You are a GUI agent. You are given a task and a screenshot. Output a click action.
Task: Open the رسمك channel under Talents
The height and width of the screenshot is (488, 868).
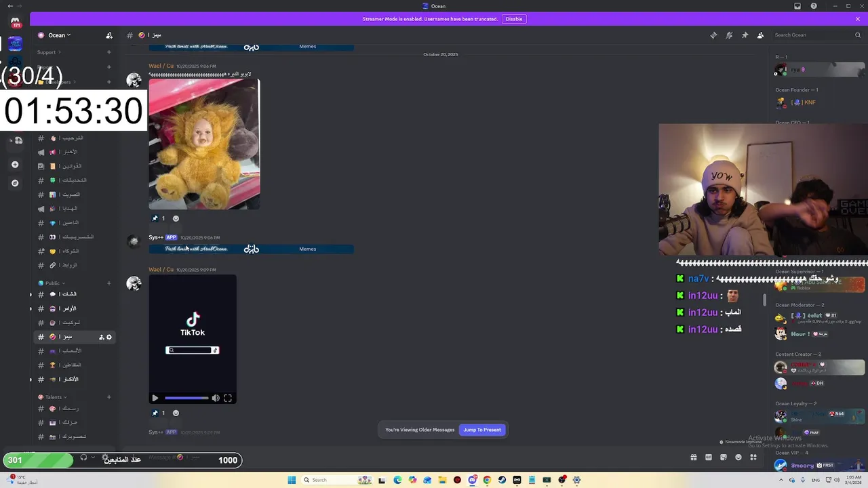[75, 409]
